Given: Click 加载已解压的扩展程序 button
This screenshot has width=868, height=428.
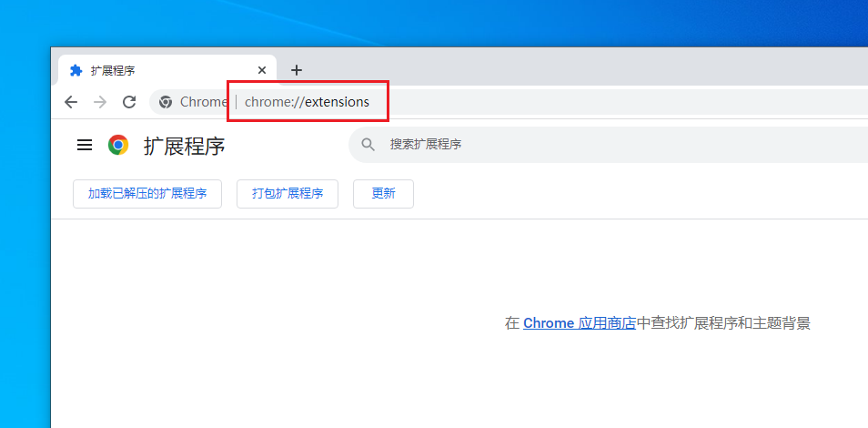Looking at the screenshot, I should click(x=147, y=194).
